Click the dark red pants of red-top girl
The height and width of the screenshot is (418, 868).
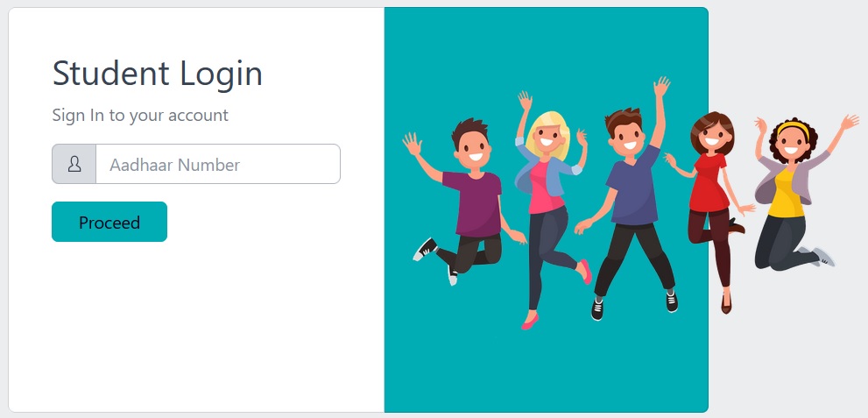(714, 244)
